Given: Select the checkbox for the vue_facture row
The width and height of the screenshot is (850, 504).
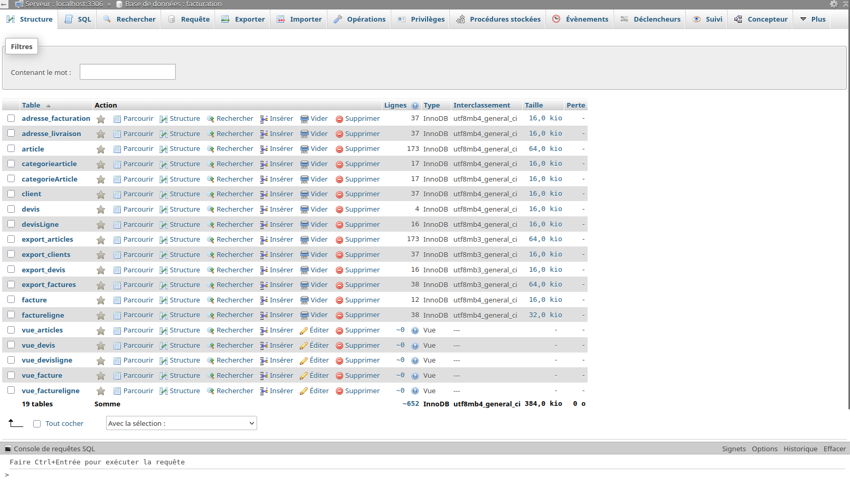Looking at the screenshot, I should (11, 375).
